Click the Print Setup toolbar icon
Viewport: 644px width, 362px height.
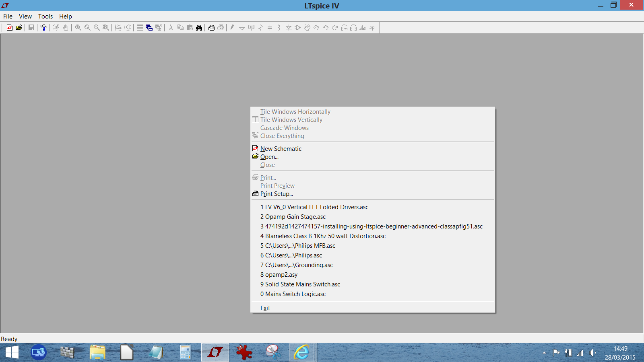211,28
